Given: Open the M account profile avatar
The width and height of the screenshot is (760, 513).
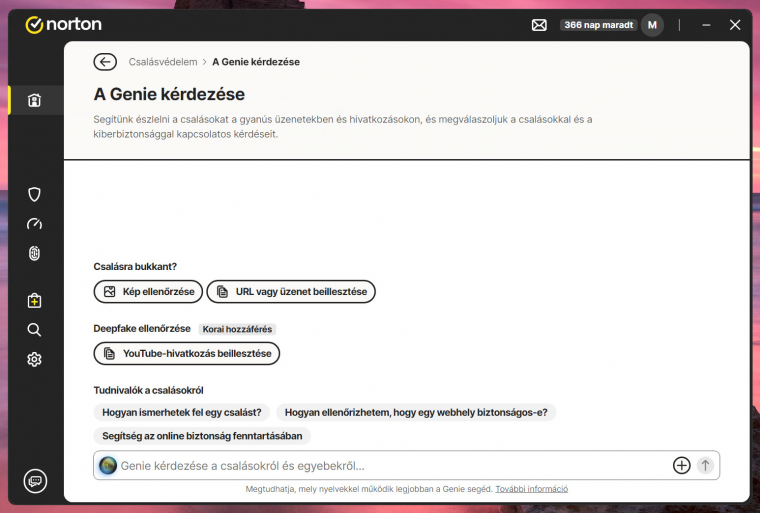Looking at the screenshot, I should (x=652, y=25).
